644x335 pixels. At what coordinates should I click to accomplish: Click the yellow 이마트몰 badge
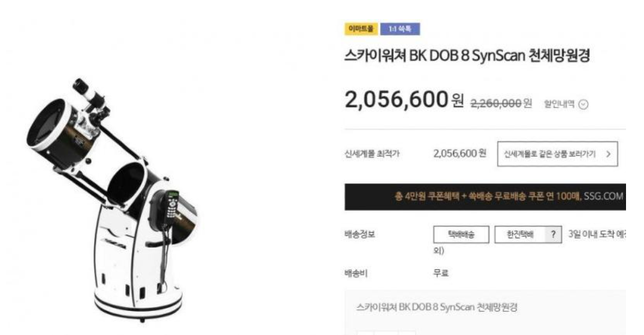[x=361, y=29]
